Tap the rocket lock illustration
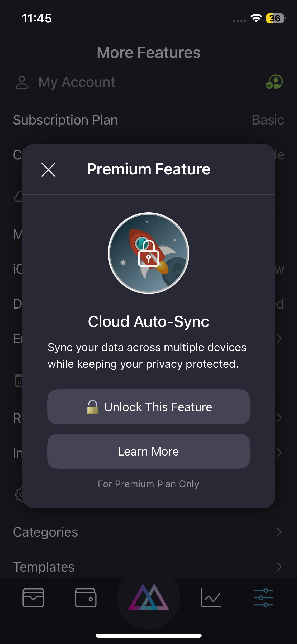Viewport: 297px width, 644px height. [148, 253]
